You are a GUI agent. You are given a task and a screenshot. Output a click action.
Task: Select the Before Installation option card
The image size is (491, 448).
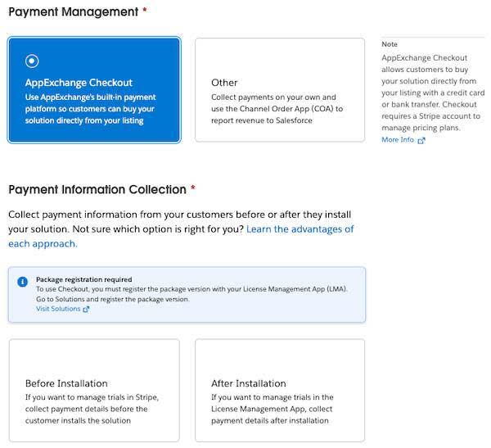pyautogui.click(x=94, y=390)
